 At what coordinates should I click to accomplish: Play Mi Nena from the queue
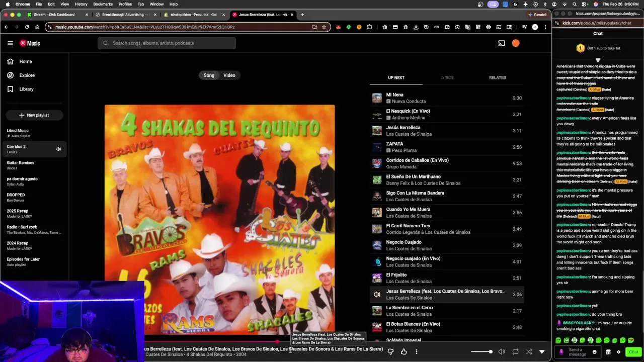point(447,98)
